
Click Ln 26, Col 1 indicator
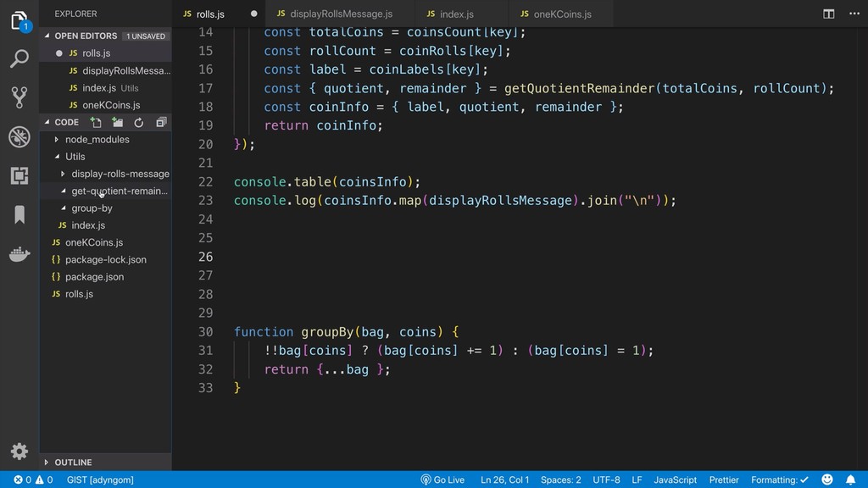pos(505,480)
